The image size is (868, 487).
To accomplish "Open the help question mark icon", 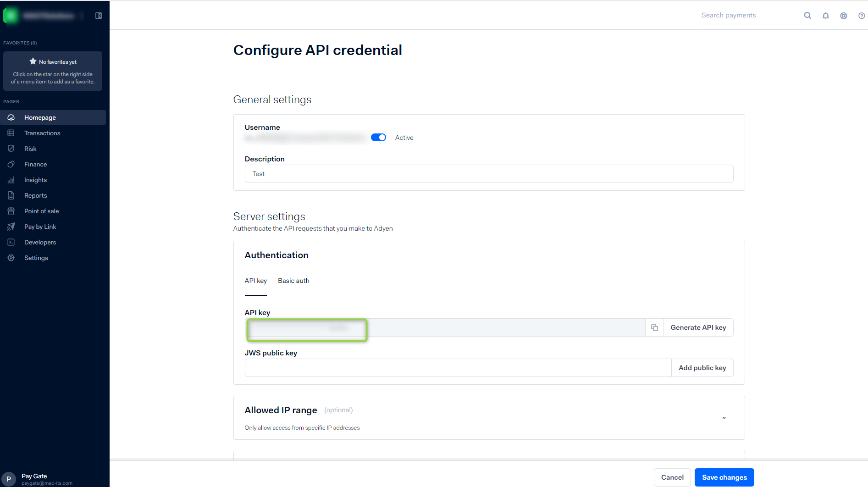I will 862,16.
